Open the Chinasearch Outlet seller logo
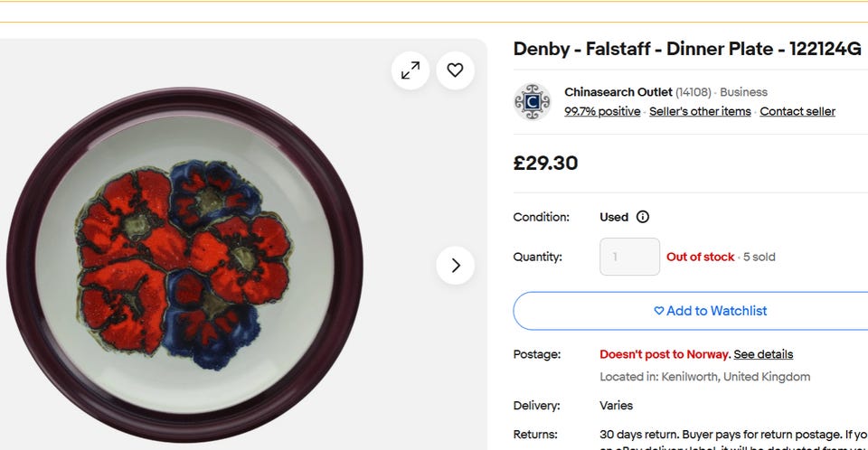The image size is (868, 450). (x=533, y=102)
